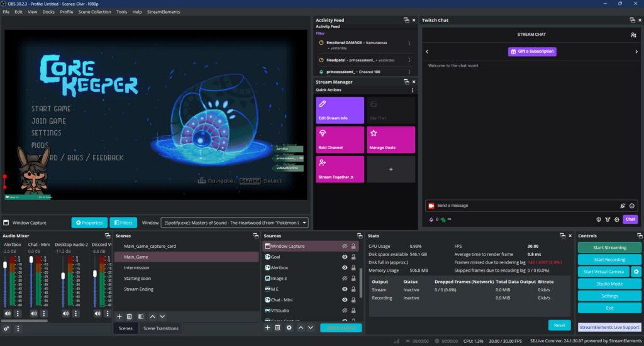Open the Twitch chat community users icon
This screenshot has height=346, width=644.
pyautogui.click(x=633, y=35)
